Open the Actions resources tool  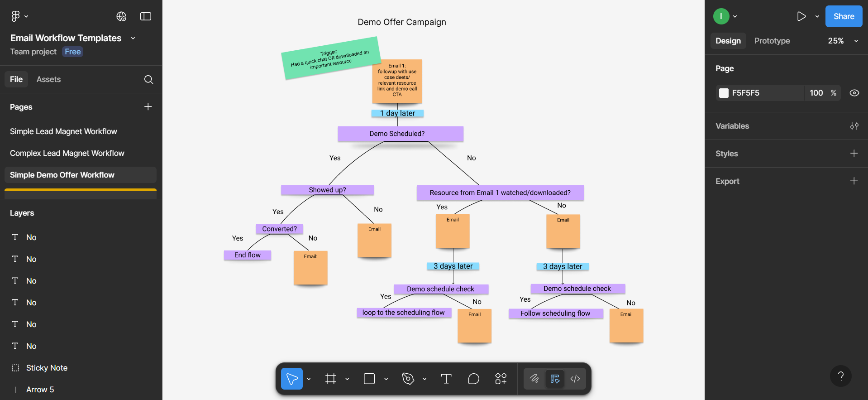click(x=501, y=379)
